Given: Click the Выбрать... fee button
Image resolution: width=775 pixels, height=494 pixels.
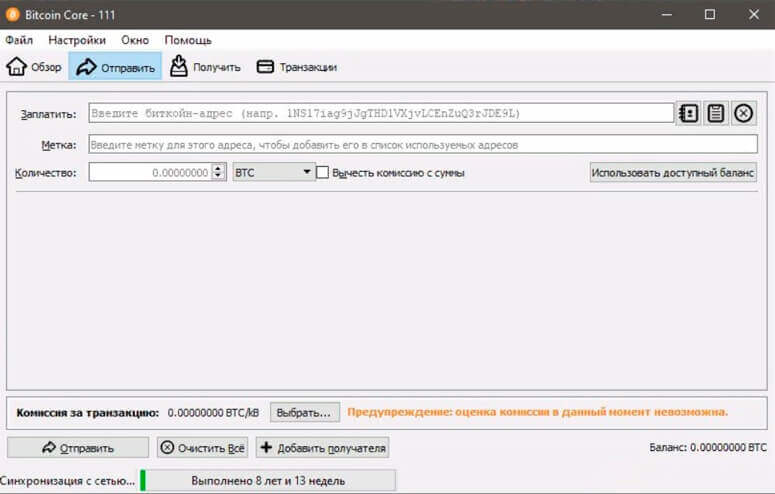Looking at the screenshot, I should [304, 412].
